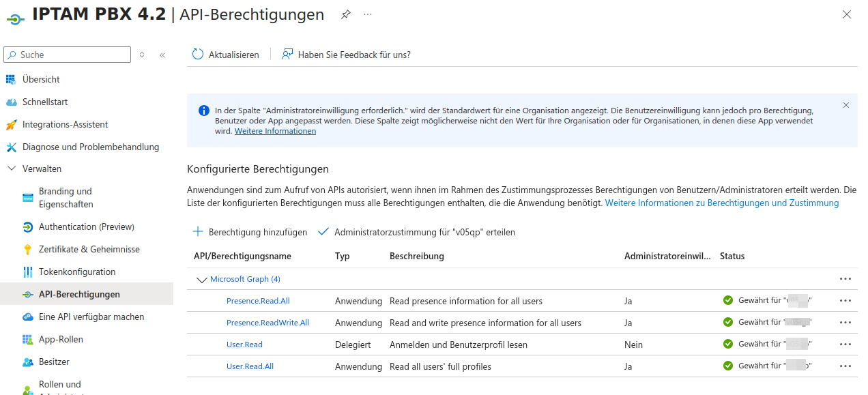
Task: Collapse the Verwalten section
Action: pos(12,169)
